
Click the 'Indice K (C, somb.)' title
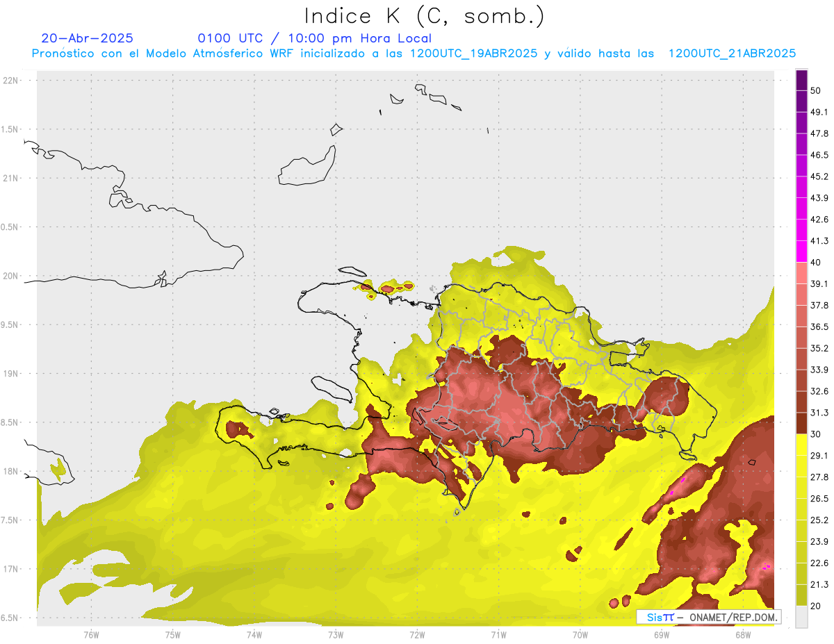tap(424, 16)
